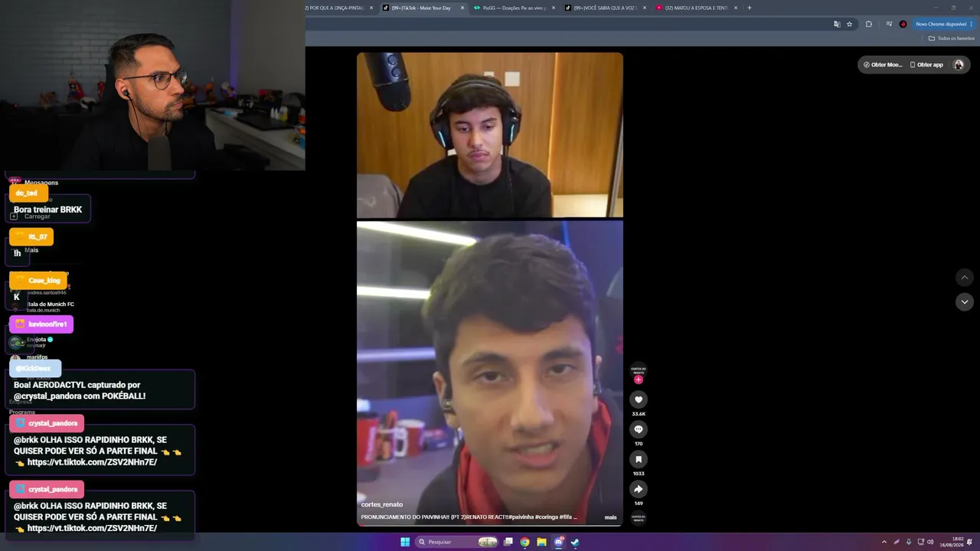Open the Todos os favoritos bookmarks folder
Viewport: 980px width, 551px height.
[952, 38]
